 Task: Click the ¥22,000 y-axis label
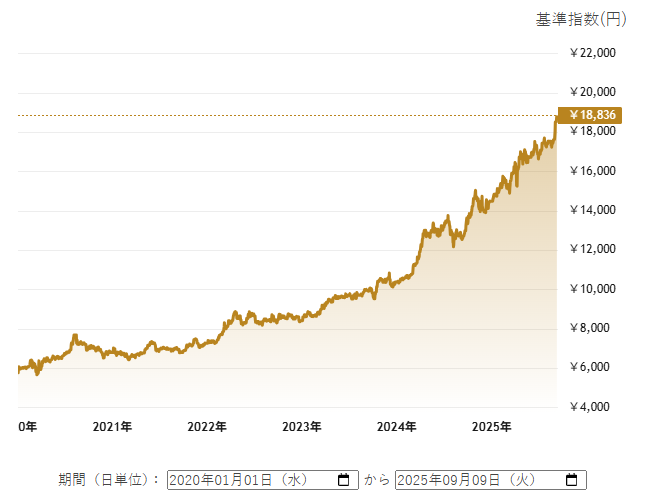pos(592,53)
